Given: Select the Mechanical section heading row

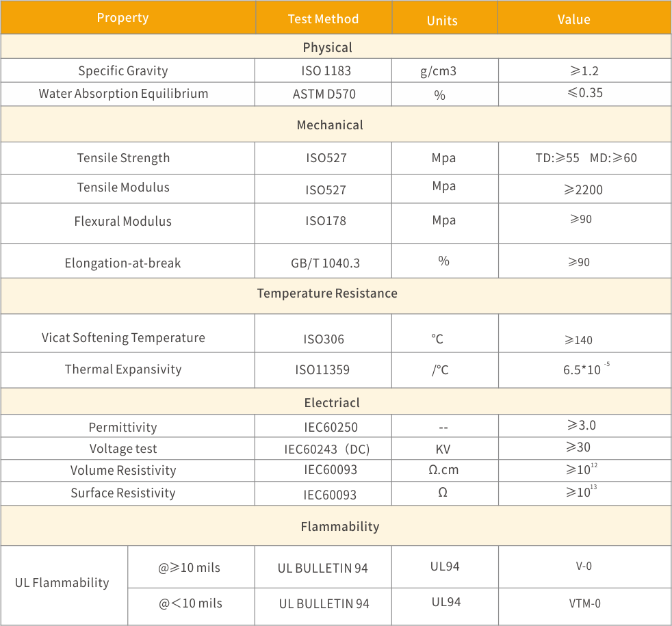Looking at the screenshot, I should (x=330, y=125).
